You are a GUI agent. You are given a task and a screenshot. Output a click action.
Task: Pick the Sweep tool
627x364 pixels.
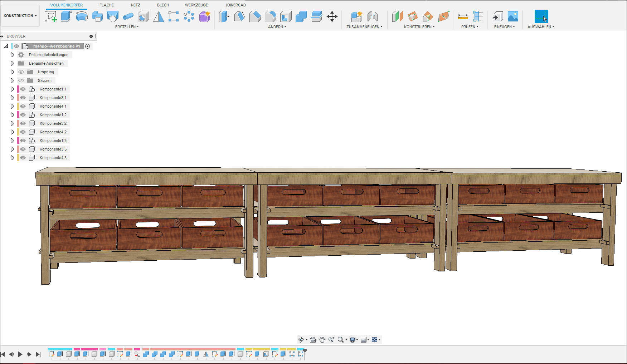click(97, 16)
